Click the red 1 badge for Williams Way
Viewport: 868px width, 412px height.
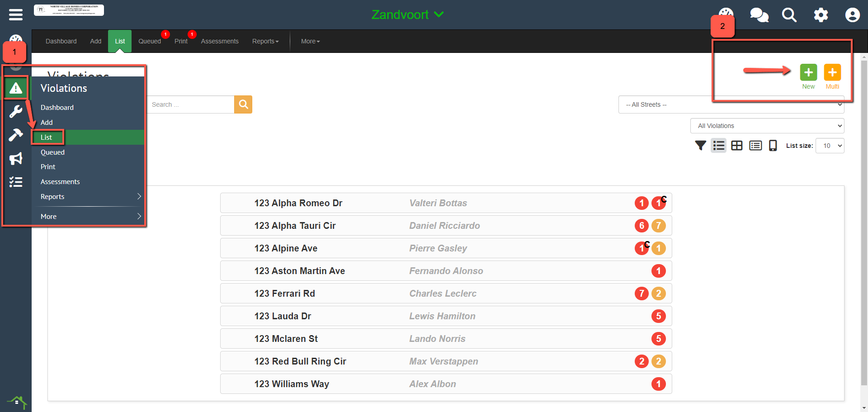pos(659,384)
